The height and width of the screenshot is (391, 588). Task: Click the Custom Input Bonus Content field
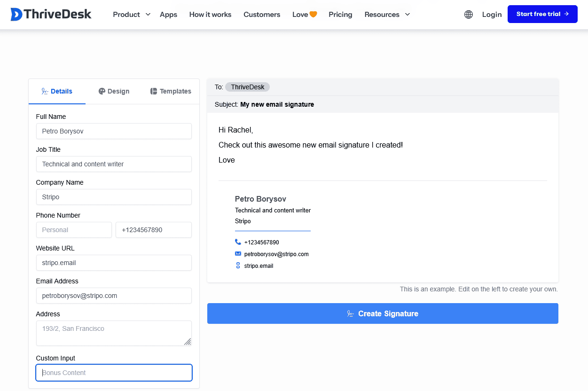(114, 373)
